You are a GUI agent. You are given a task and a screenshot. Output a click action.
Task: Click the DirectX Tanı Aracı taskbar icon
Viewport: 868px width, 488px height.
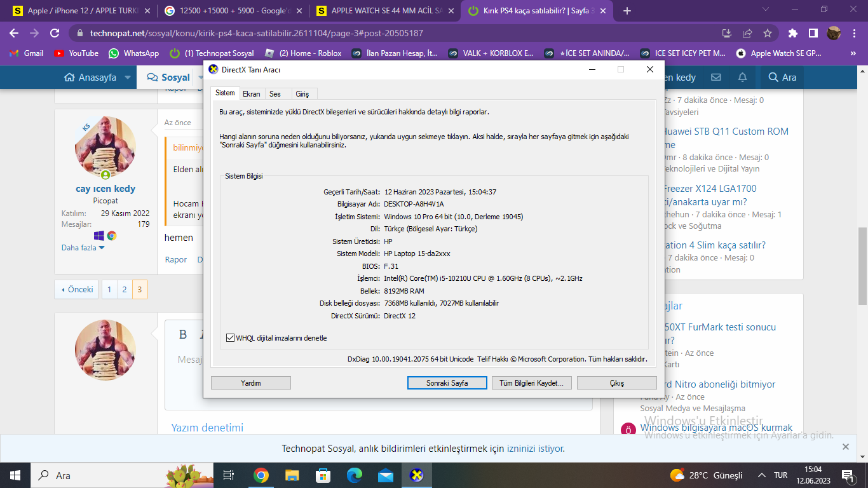pos(416,475)
